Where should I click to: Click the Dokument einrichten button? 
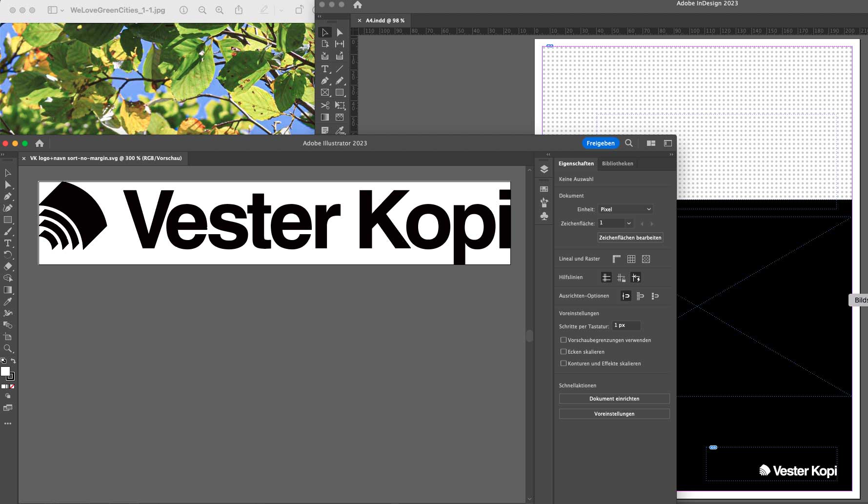[614, 399]
